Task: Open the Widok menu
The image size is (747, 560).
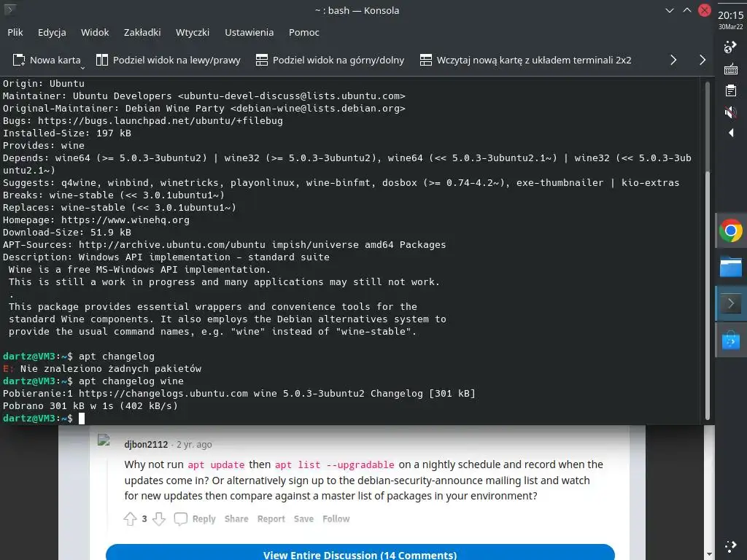Action: click(x=95, y=32)
